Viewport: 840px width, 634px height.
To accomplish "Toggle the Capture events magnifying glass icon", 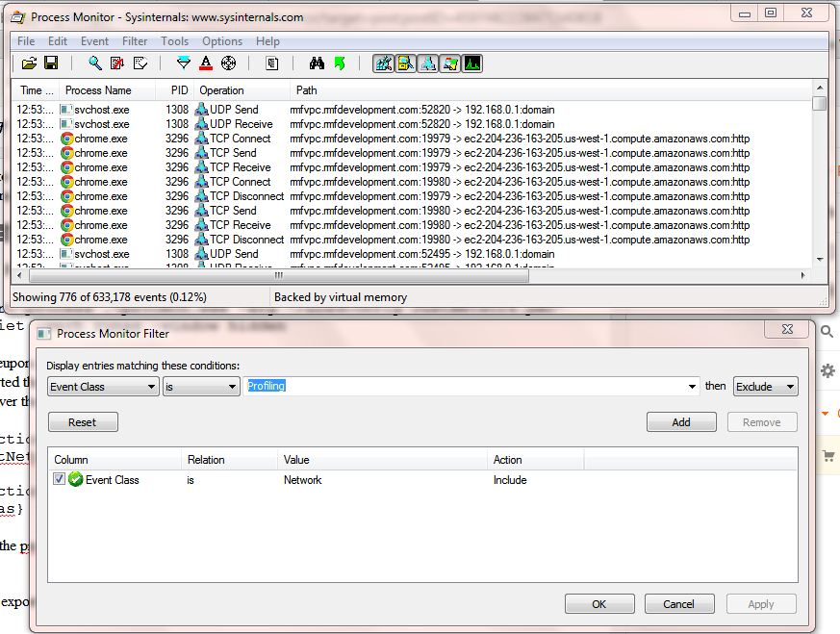I will coord(92,63).
